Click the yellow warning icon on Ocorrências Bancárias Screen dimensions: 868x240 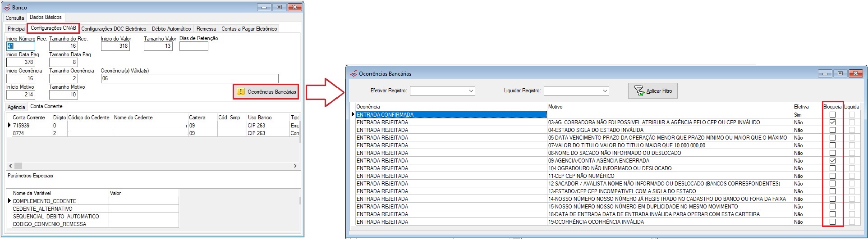pyautogui.click(x=240, y=92)
